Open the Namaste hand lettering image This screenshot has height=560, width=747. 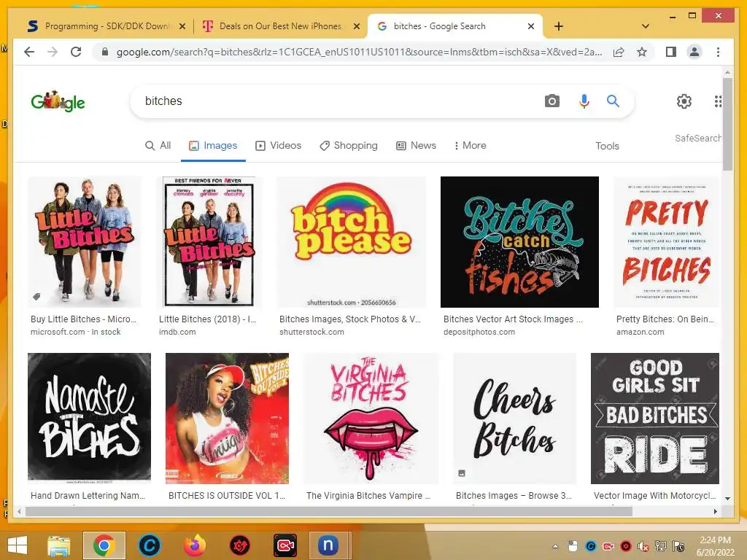(89, 418)
